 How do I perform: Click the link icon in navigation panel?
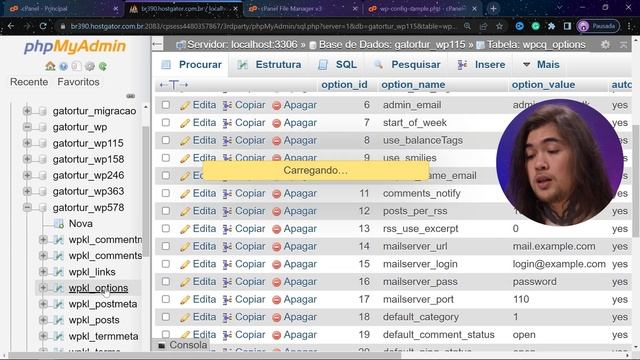[x=131, y=96]
